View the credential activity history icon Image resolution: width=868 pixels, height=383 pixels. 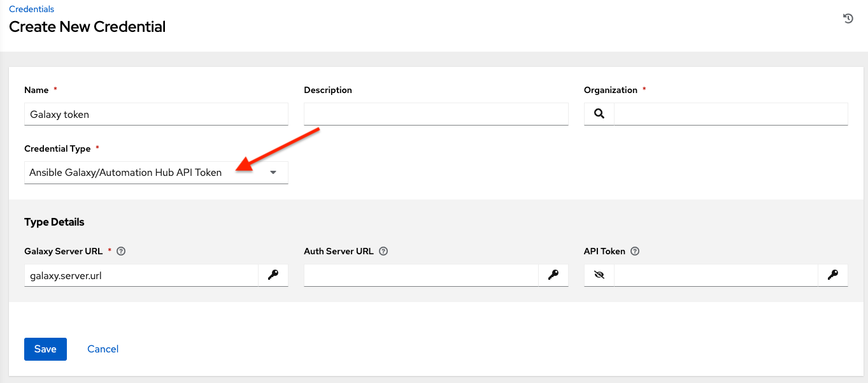pyautogui.click(x=847, y=18)
